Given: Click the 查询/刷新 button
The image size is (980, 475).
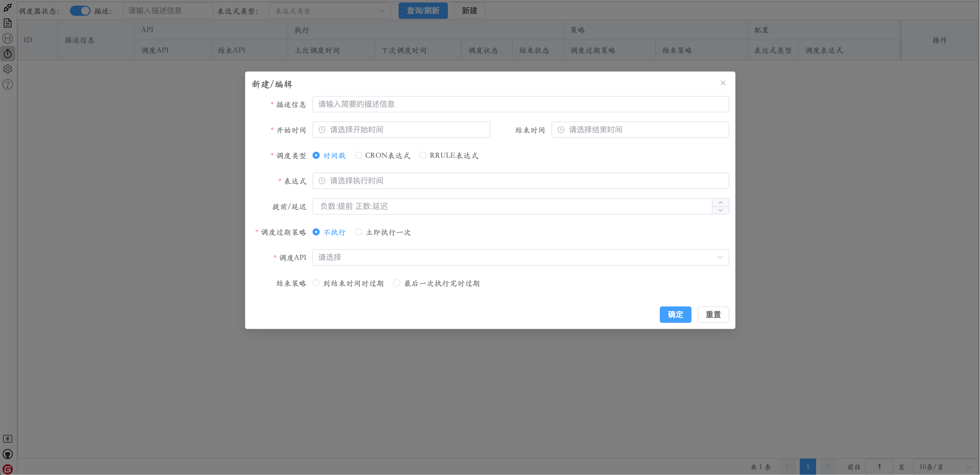Looking at the screenshot, I should click(x=423, y=11).
